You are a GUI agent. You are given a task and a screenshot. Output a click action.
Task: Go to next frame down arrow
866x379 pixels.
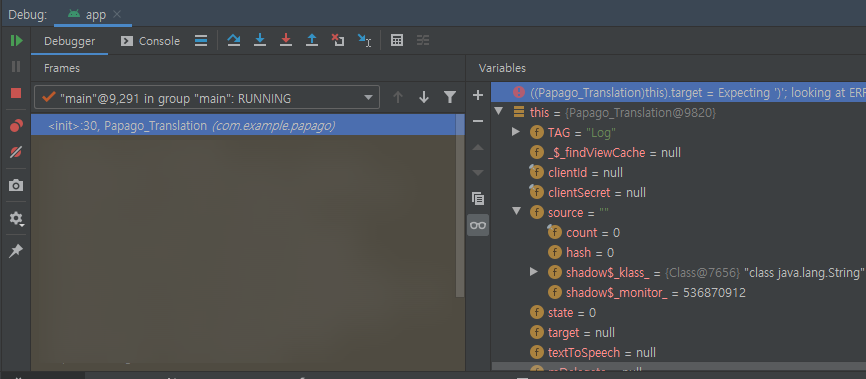click(x=424, y=97)
